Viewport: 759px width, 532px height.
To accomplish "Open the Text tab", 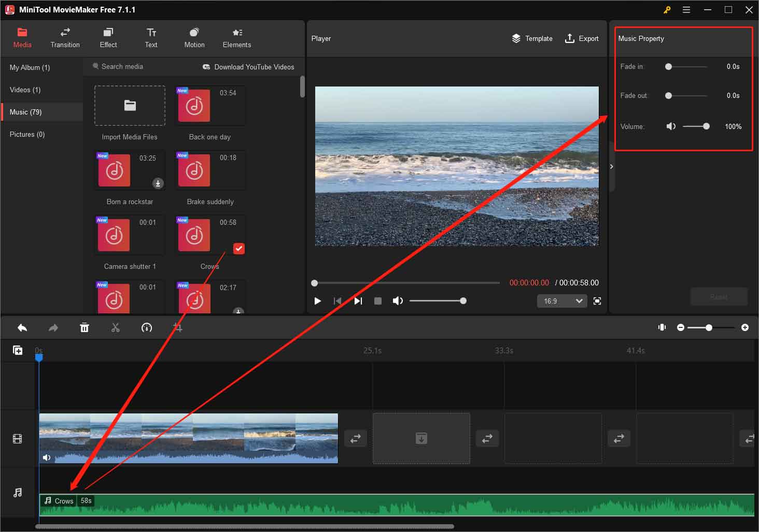I will 151,38.
